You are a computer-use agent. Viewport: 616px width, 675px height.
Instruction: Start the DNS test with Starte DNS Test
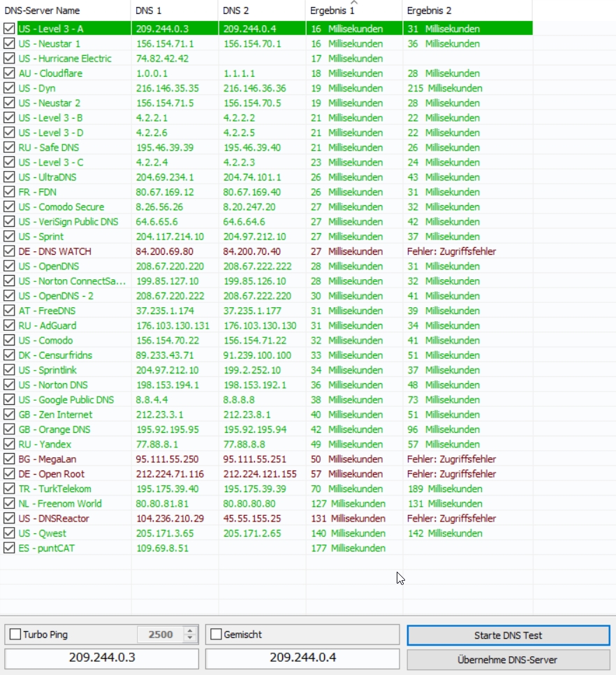[508, 635]
